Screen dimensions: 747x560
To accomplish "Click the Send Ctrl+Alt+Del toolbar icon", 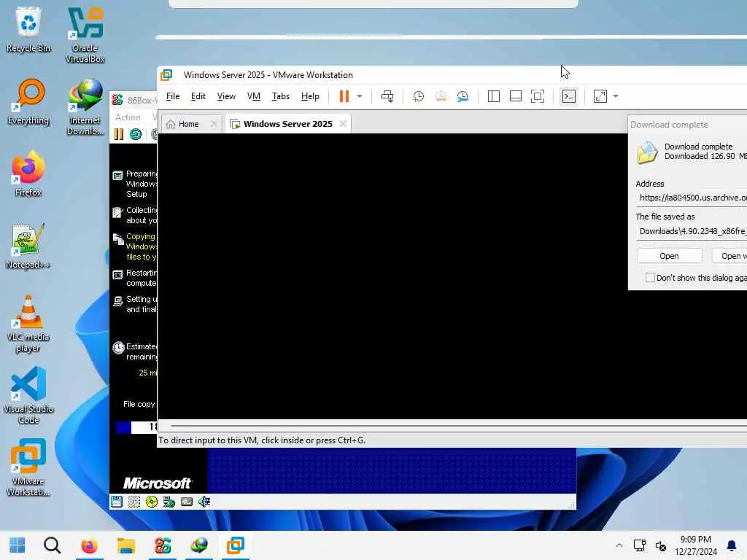I will coord(387,97).
